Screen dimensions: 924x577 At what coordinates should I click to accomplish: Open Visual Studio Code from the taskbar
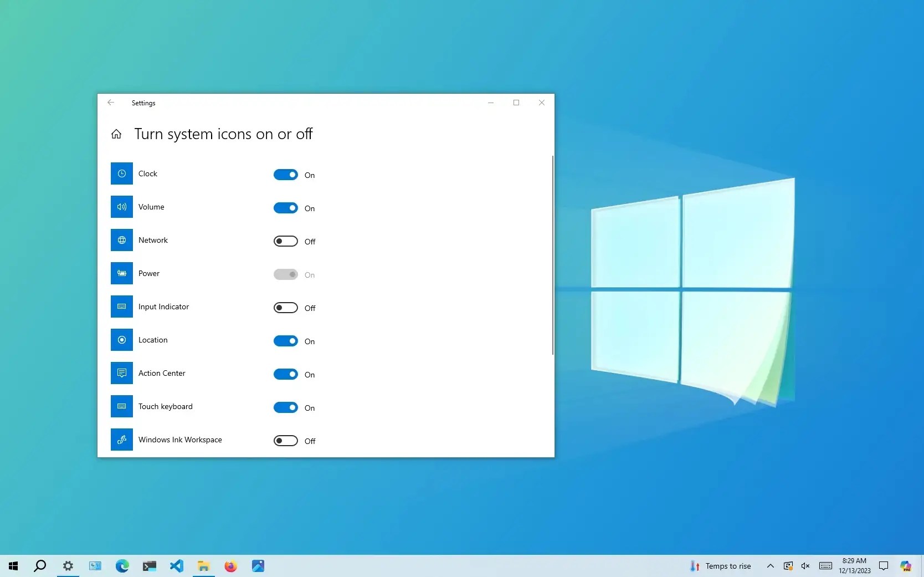click(x=176, y=566)
